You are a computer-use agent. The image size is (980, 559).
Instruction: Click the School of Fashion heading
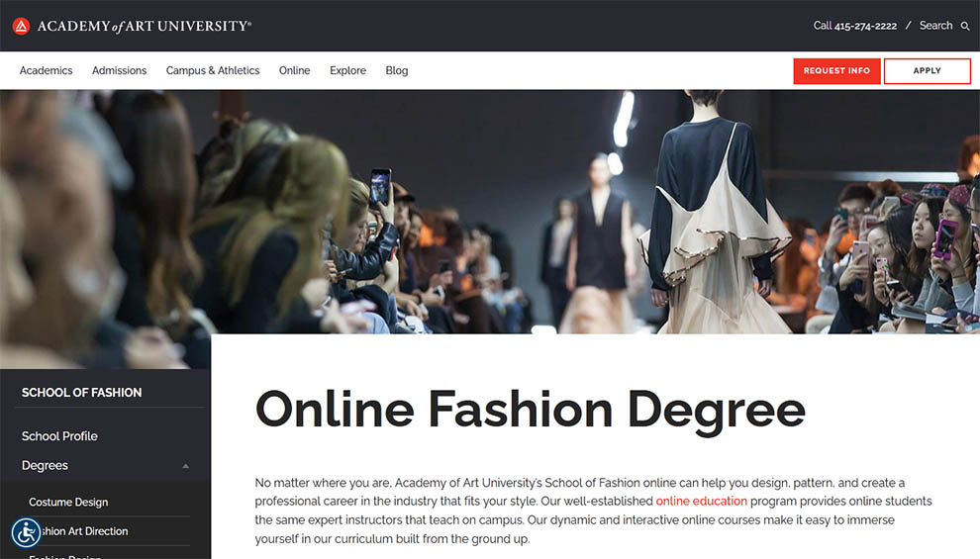pyautogui.click(x=81, y=392)
